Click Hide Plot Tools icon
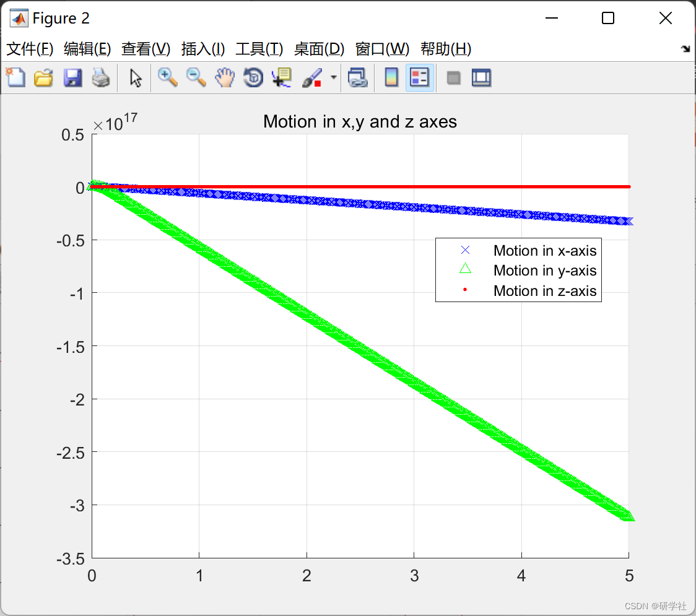The image size is (696, 616). (453, 77)
